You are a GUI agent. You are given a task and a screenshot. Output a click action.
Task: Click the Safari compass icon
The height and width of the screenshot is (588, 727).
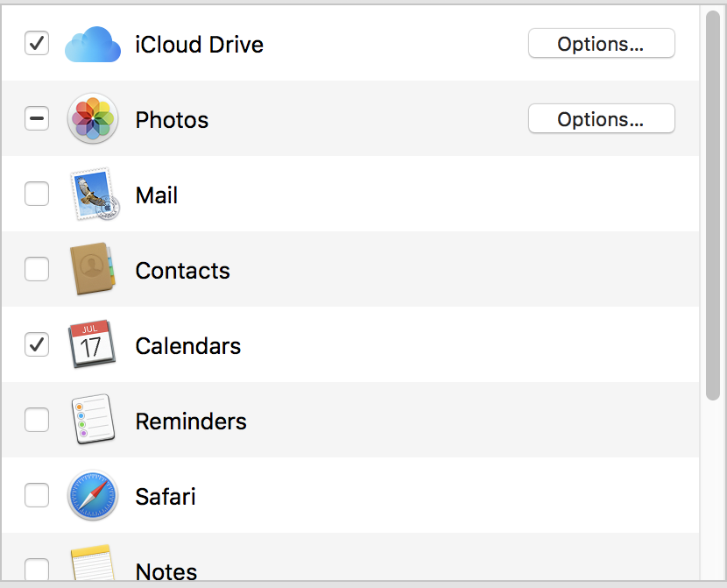coord(93,495)
